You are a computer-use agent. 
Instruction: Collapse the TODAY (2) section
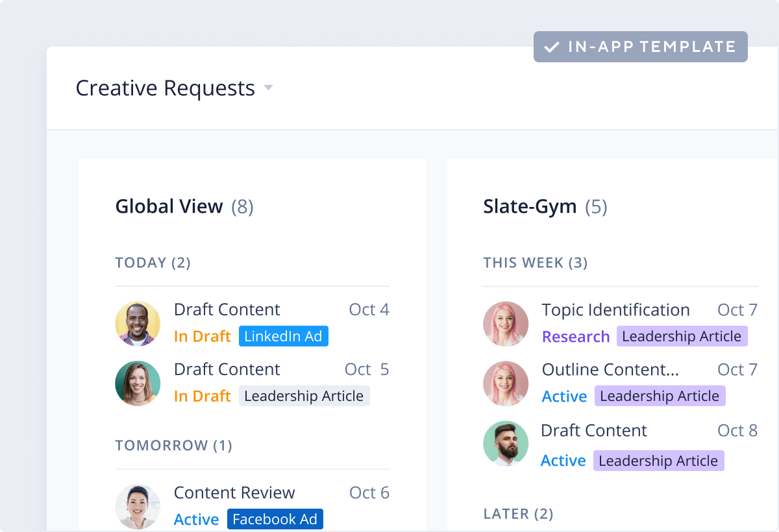pos(153,263)
